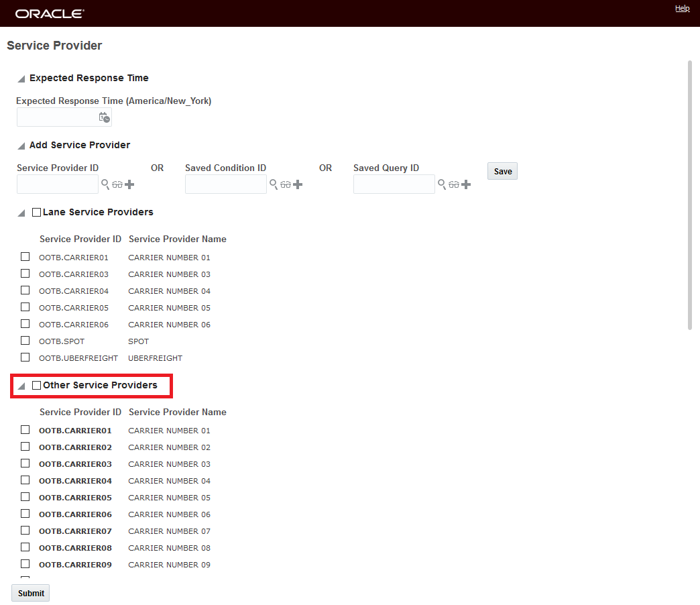This screenshot has width=700, height=605.
Task: Check bold OOTB.CARRIER05 under Other Service Providers
Action: 25,496
